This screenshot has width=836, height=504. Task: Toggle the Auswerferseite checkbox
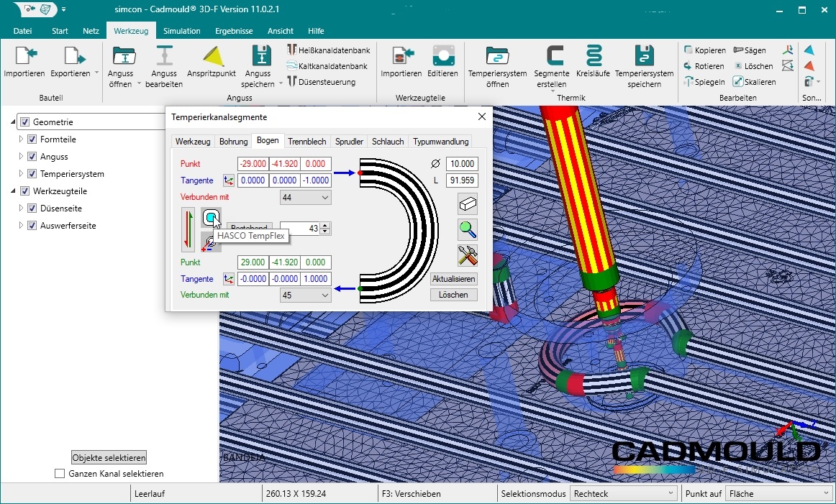32,225
